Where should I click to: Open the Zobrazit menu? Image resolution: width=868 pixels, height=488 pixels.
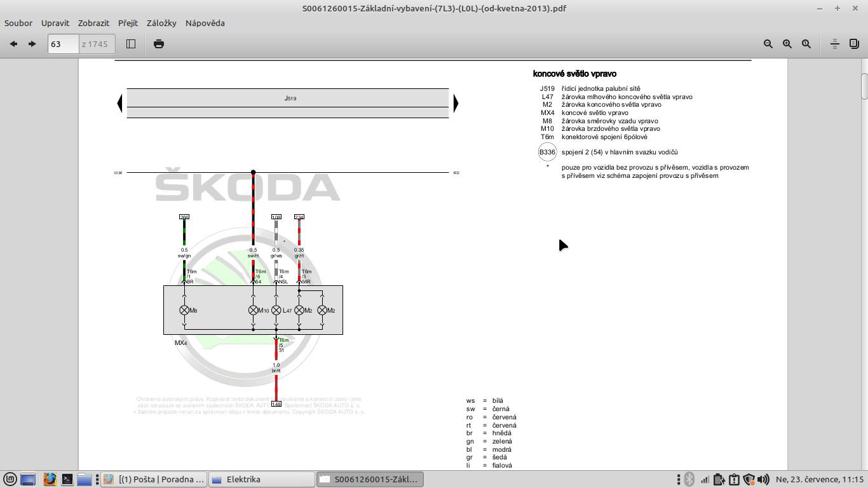pos(93,23)
